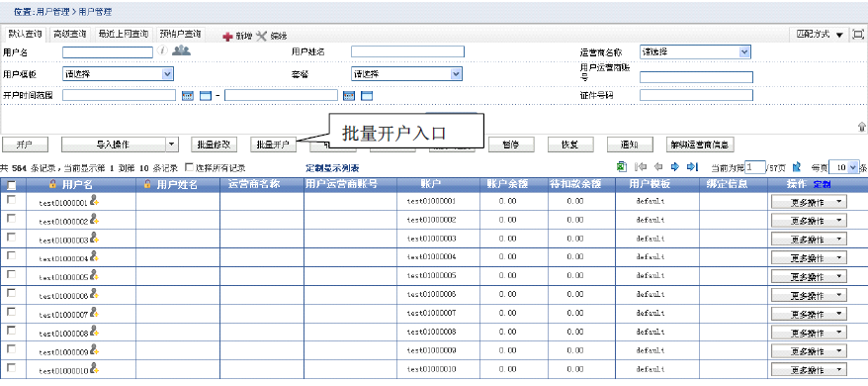Check the row checkbox for test01000009
This screenshot has height=386, width=868.
[x=11, y=348]
